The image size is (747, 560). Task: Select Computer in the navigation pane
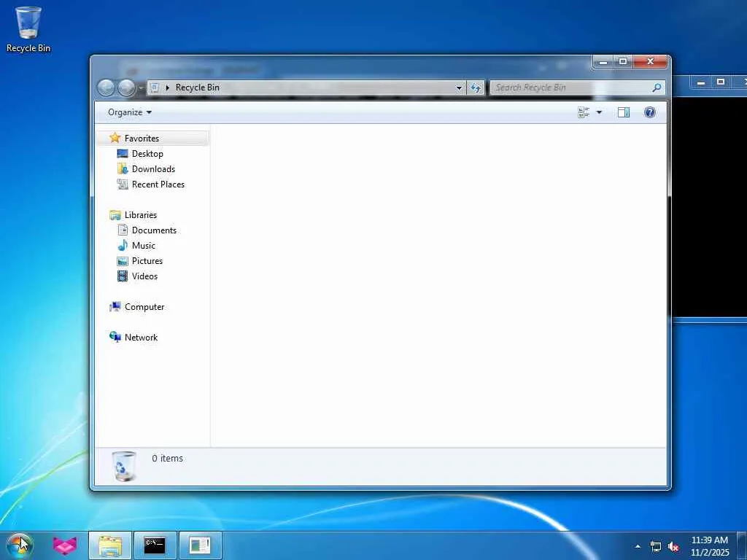[144, 307]
